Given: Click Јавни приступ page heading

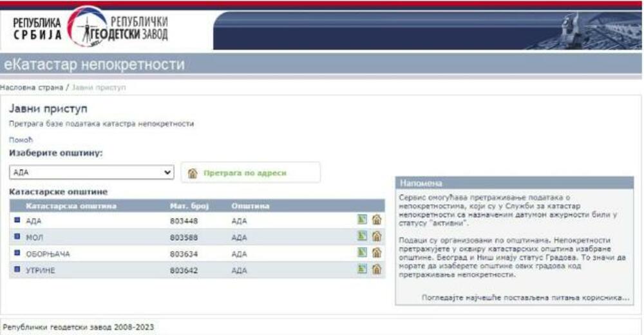Looking at the screenshot, I should pyautogui.click(x=48, y=109).
